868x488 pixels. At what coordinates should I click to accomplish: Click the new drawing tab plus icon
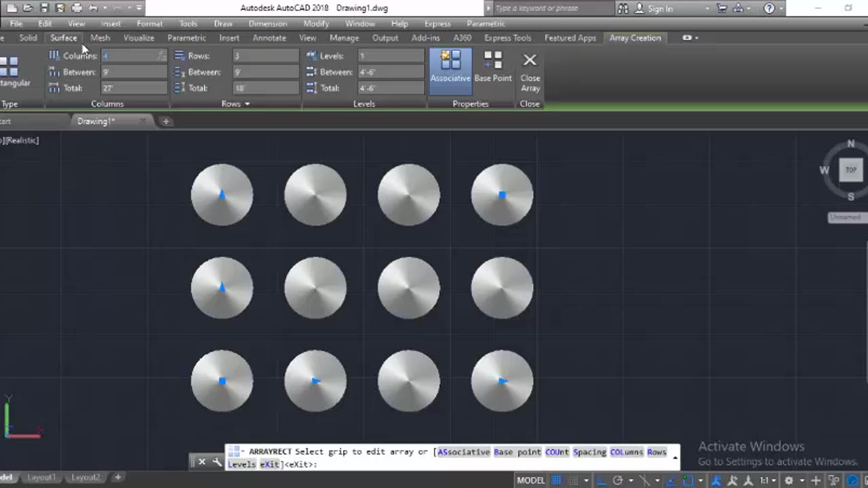[x=165, y=121]
